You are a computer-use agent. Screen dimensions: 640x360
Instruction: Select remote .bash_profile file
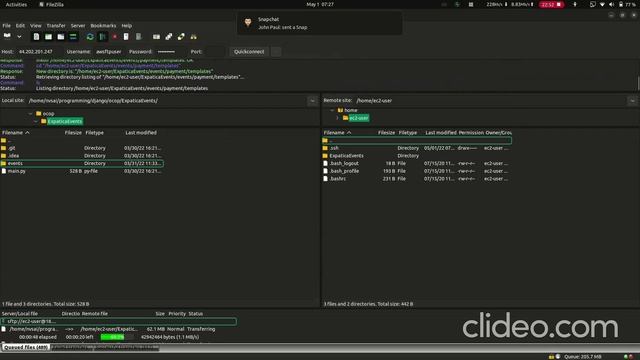coord(416,171)
